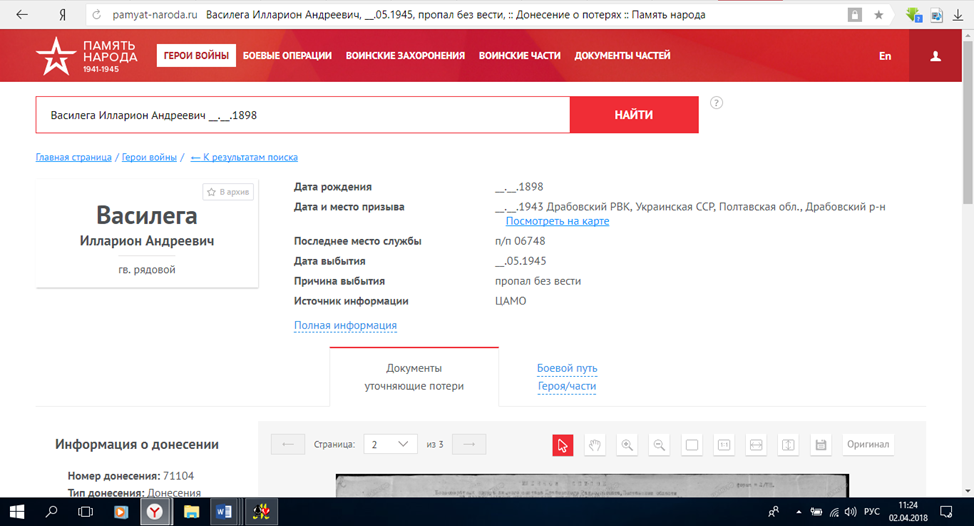Show document at 1:1 scale
The height and width of the screenshot is (526, 974).
tap(724, 445)
